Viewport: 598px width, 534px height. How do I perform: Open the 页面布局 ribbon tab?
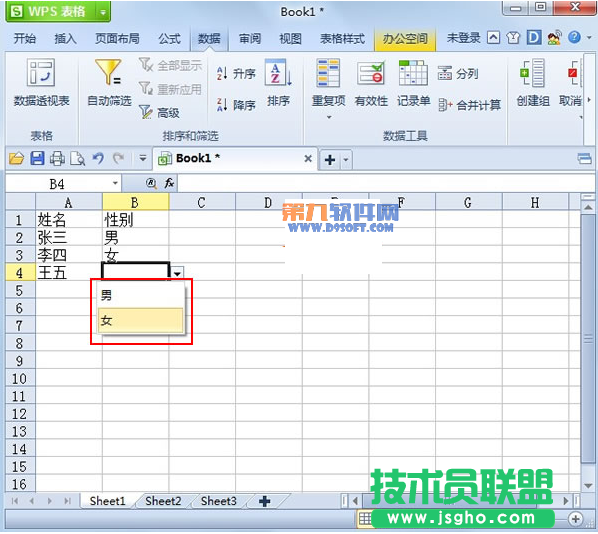[117, 38]
